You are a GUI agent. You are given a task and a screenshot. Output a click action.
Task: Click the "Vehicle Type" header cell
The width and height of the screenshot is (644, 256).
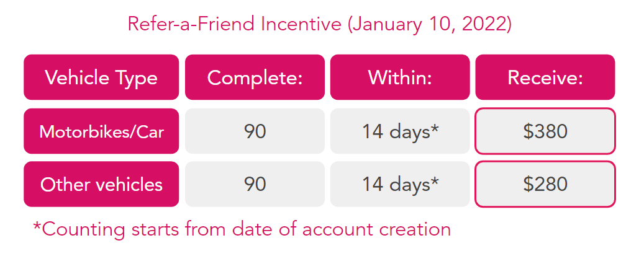pyautogui.click(x=101, y=77)
